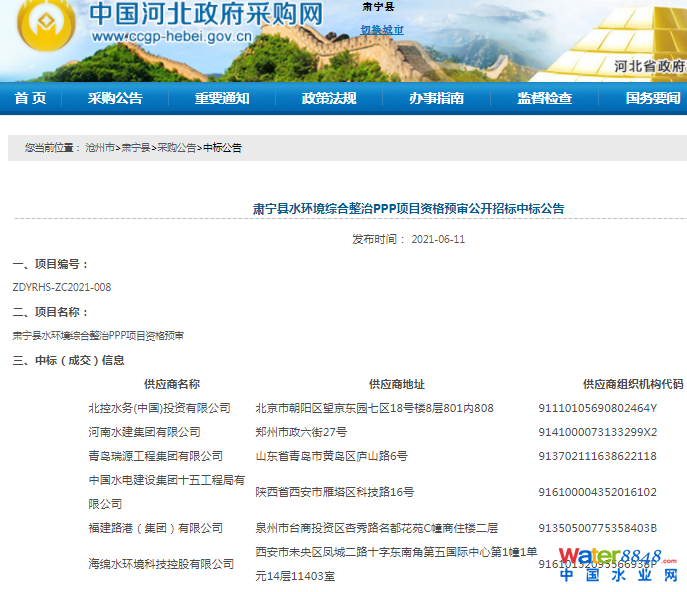Click the 中标公告 breadcrumb item

click(x=222, y=147)
